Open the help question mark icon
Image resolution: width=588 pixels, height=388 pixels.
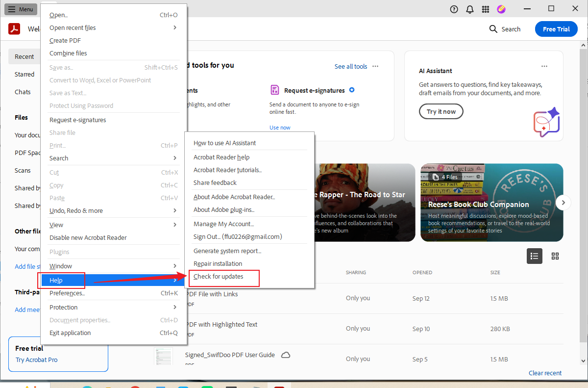point(454,9)
